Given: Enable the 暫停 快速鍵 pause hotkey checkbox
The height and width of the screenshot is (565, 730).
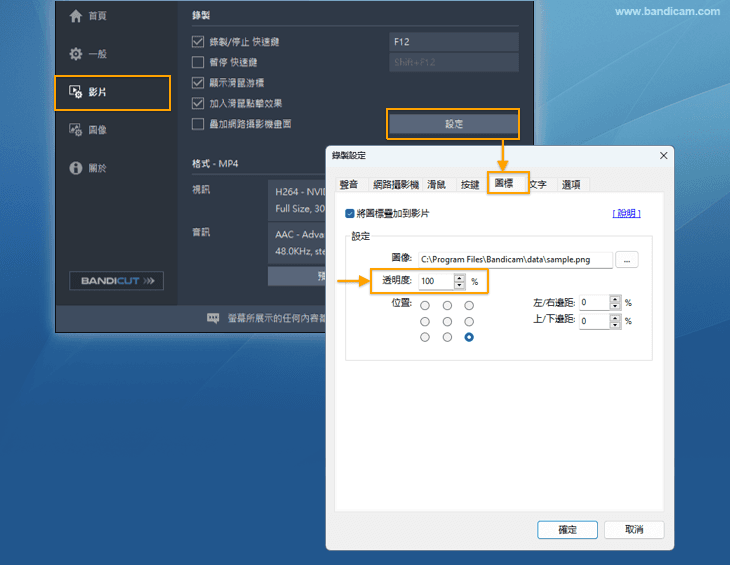Looking at the screenshot, I should 198,62.
